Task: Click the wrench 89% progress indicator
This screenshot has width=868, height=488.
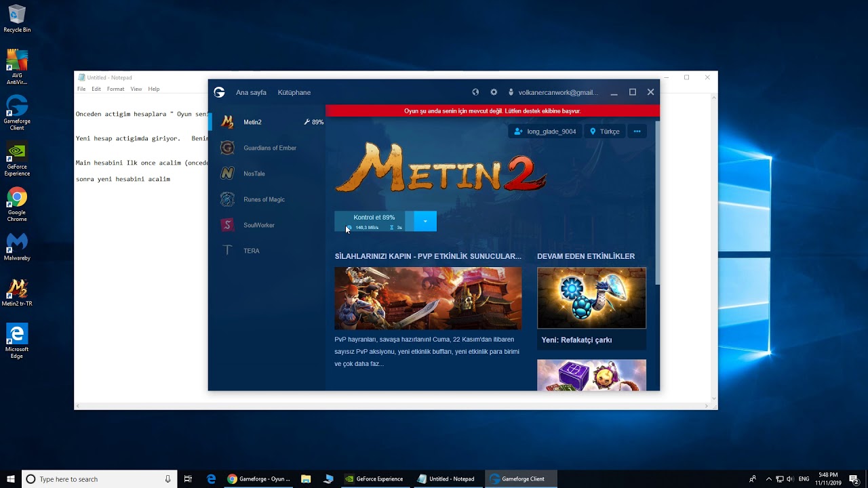Action: click(313, 122)
